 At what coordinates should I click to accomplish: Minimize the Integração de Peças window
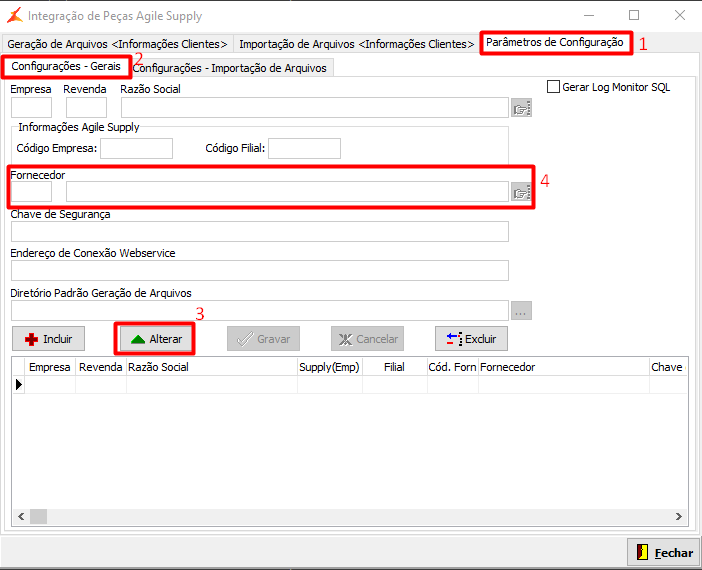click(x=589, y=15)
